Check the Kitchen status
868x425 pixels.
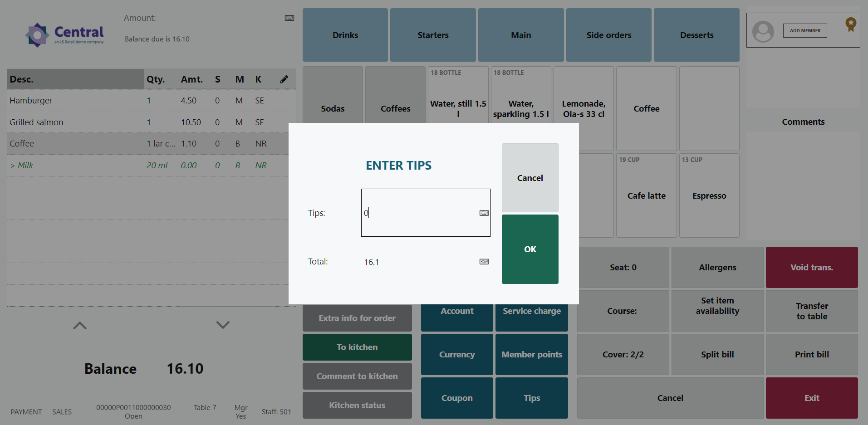click(357, 405)
